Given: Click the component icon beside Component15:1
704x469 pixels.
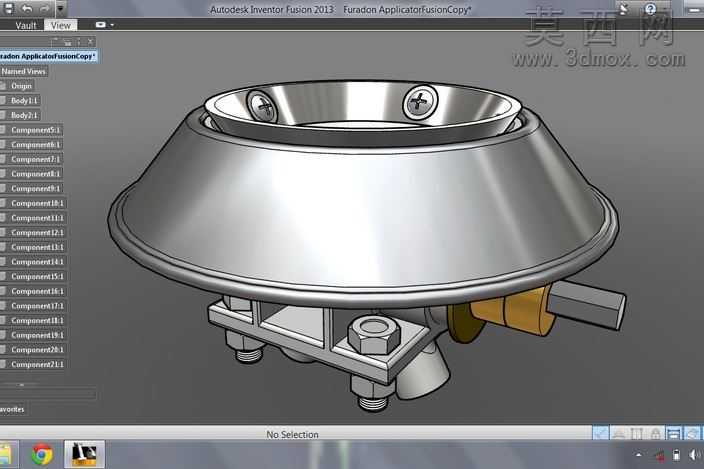Looking at the screenshot, I should click(x=3, y=276).
